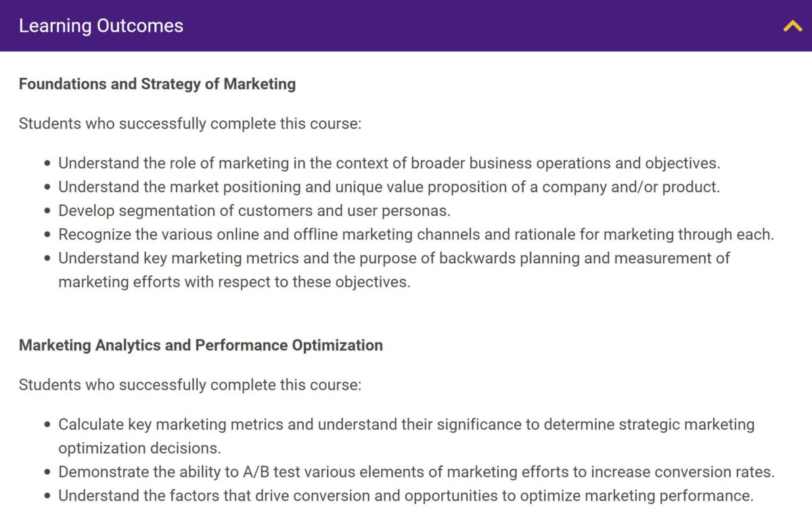Click the 'Recognize the various online and offline' bullet

pos(416,234)
